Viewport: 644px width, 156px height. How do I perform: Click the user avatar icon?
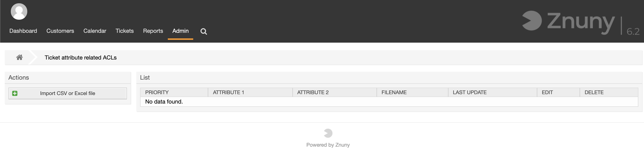(x=19, y=11)
